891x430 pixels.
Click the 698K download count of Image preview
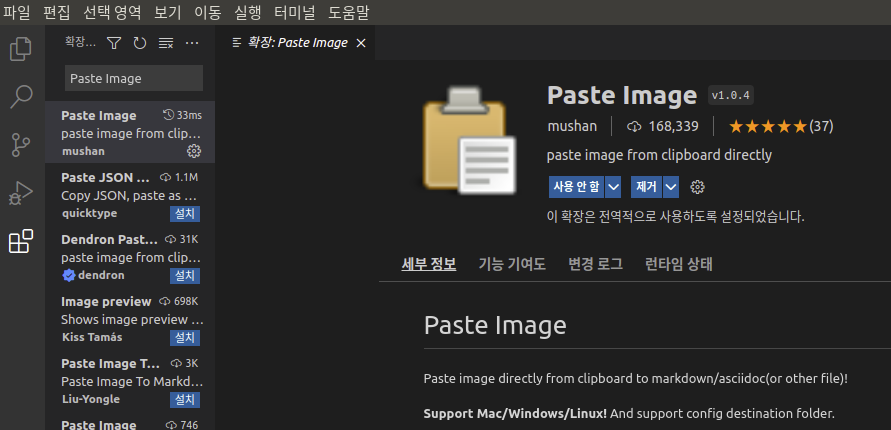point(186,301)
